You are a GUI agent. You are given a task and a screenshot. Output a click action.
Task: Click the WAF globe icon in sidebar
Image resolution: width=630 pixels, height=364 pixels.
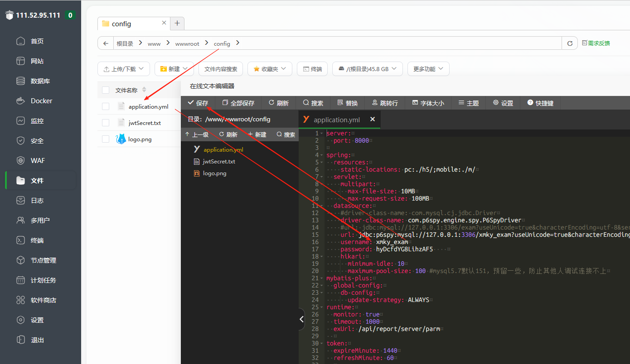pyautogui.click(x=20, y=161)
